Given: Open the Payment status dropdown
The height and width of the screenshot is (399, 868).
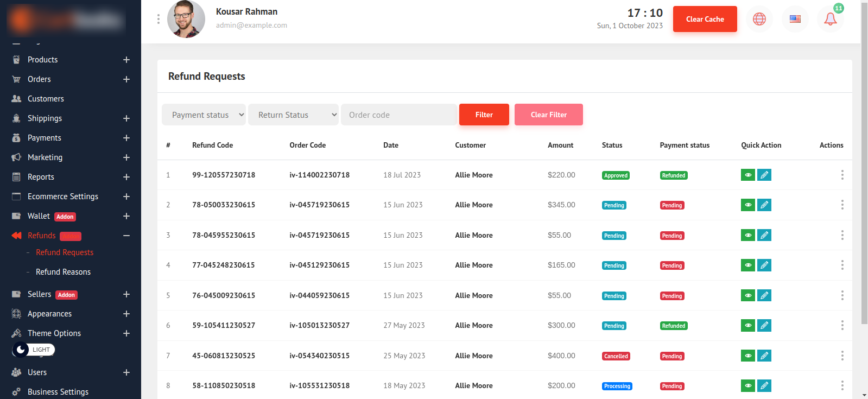Looking at the screenshot, I should (x=204, y=115).
